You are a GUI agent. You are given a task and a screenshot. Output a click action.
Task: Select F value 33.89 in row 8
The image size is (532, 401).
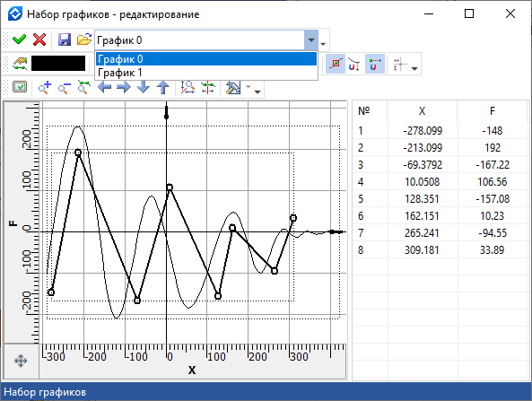pyautogui.click(x=493, y=250)
